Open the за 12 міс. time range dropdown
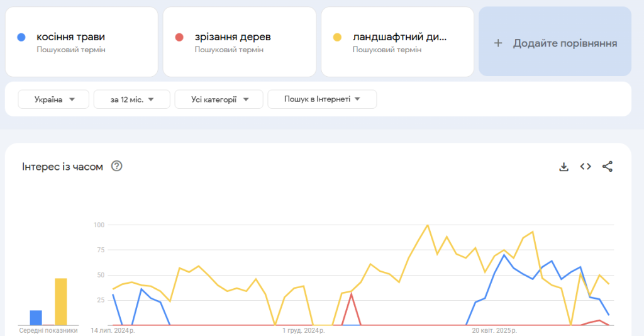Viewport: 644px width, 336px height. tap(131, 99)
